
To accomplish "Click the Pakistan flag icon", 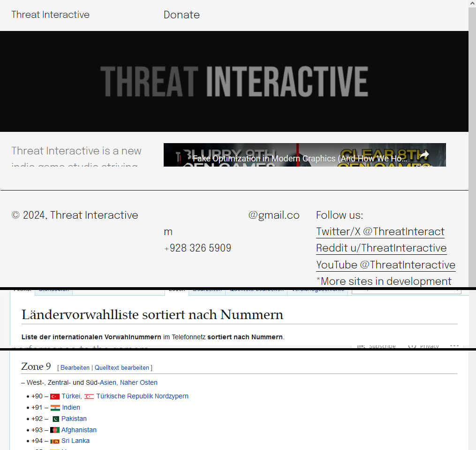I will tap(55, 419).
